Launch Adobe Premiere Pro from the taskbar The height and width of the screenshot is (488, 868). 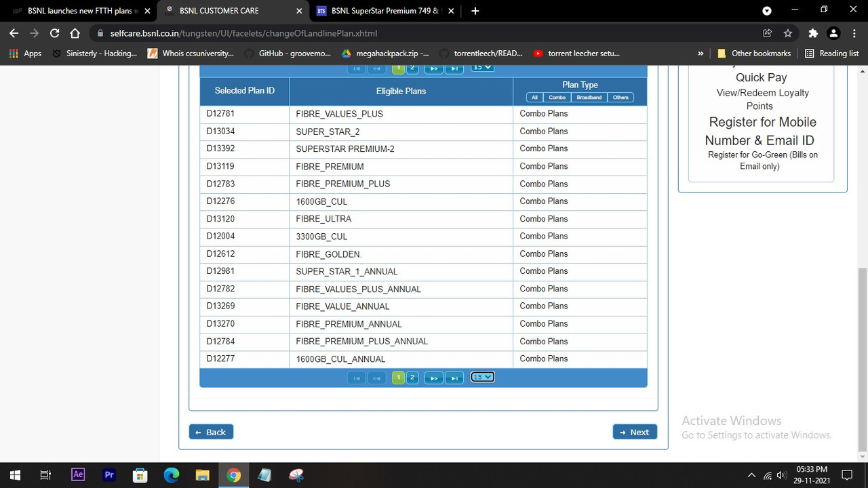[109, 475]
